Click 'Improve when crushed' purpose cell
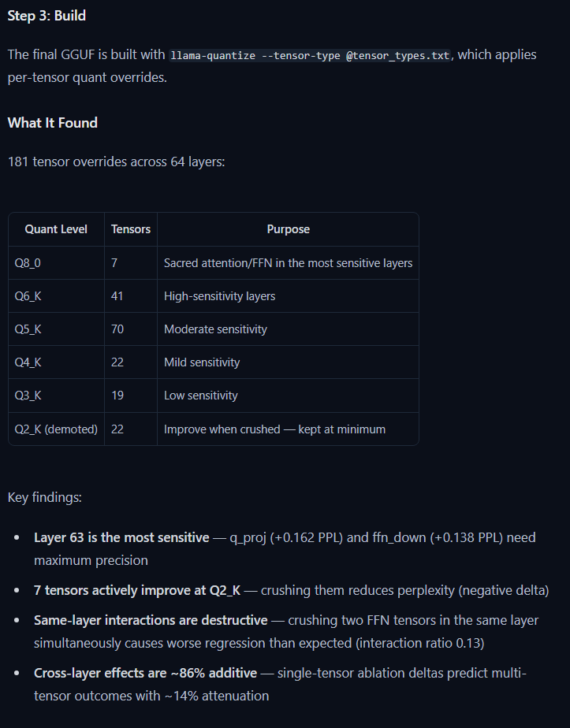This screenshot has height=728, width=570. (x=288, y=429)
